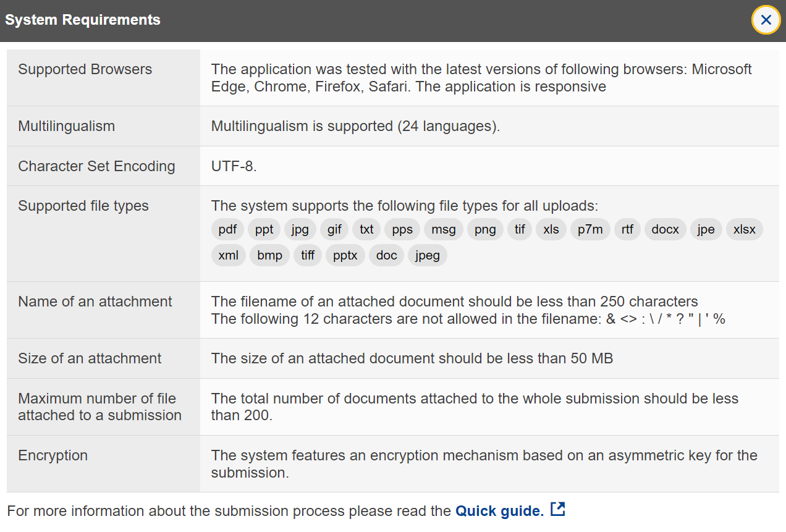Click the external link icon beside Quick guide

(x=557, y=510)
